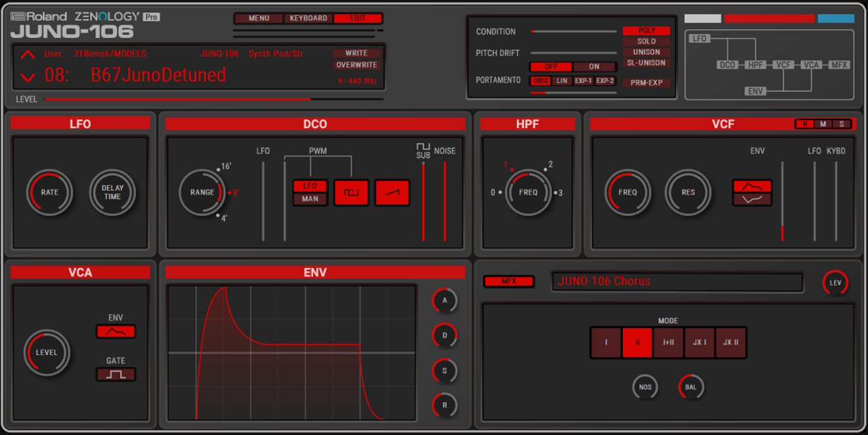
Task: Select SOLO voice mode
Action: point(646,41)
